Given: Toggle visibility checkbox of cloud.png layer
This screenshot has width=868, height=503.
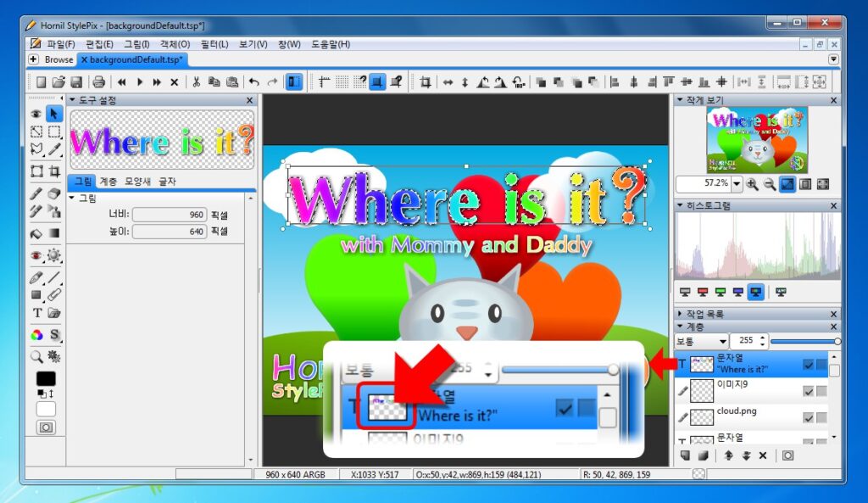Looking at the screenshot, I should [808, 417].
